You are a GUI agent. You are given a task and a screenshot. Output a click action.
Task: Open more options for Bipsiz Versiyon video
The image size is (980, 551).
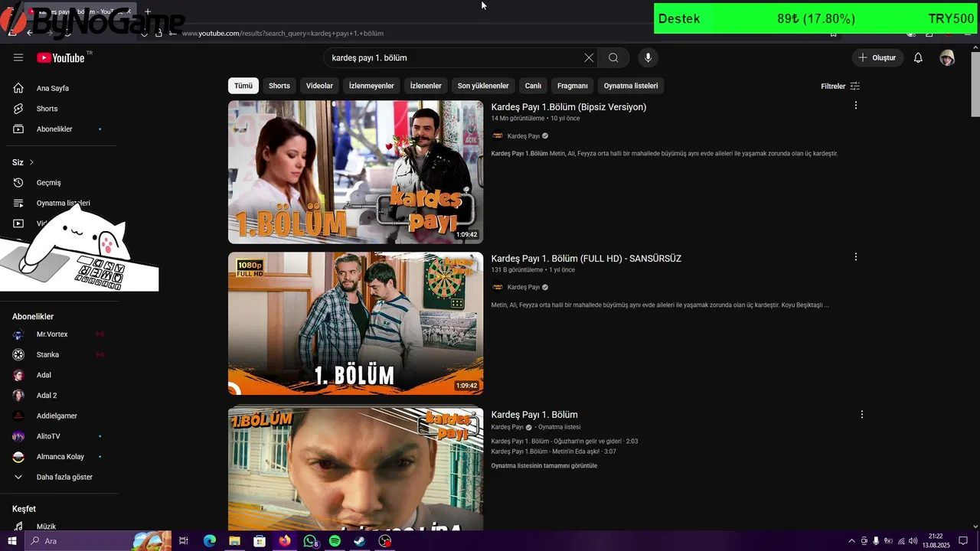pos(856,106)
